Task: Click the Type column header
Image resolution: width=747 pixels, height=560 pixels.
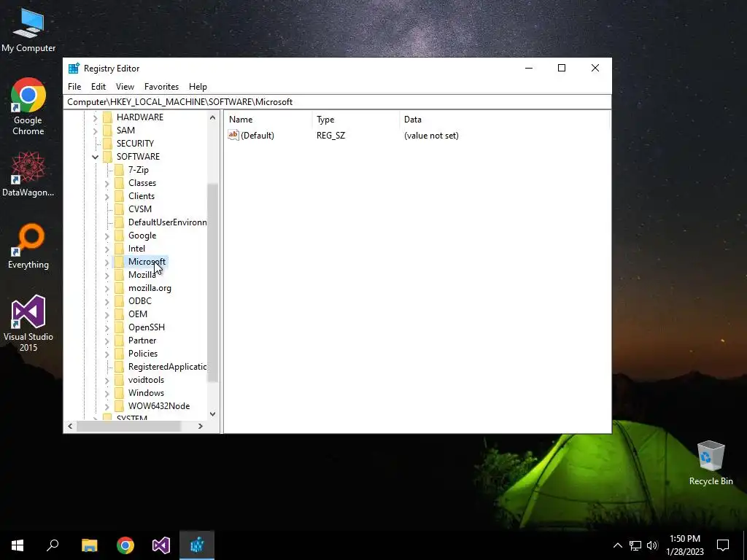Action: pyautogui.click(x=356, y=120)
